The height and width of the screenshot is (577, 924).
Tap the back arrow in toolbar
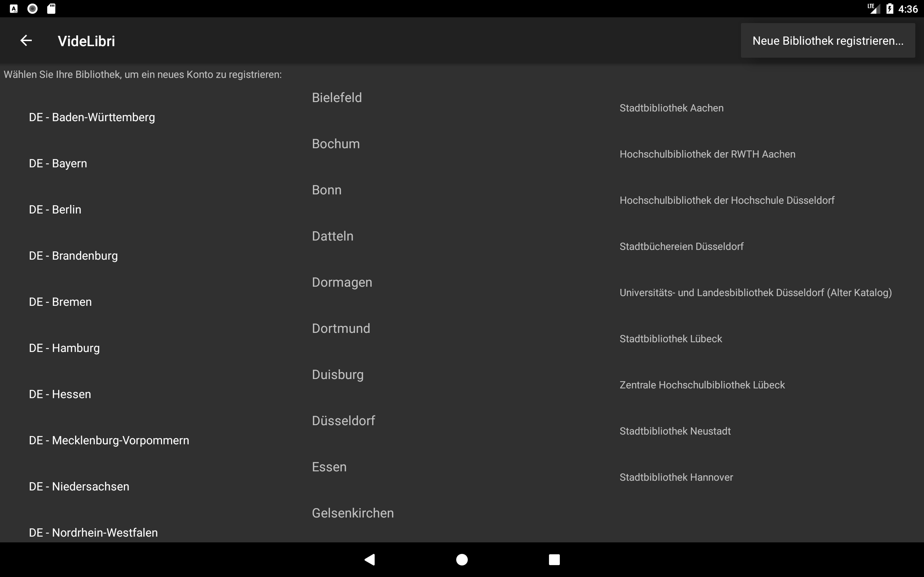[26, 40]
